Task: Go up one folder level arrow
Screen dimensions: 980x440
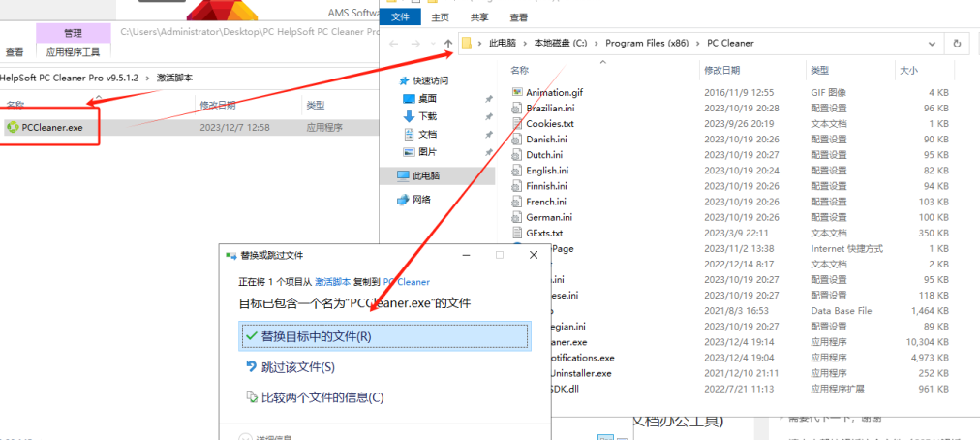Action: coord(448,44)
